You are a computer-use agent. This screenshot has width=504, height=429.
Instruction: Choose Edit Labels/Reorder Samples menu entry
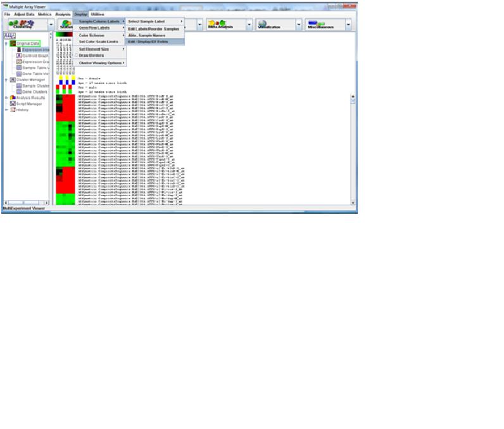pyautogui.click(x=153, y=28)
